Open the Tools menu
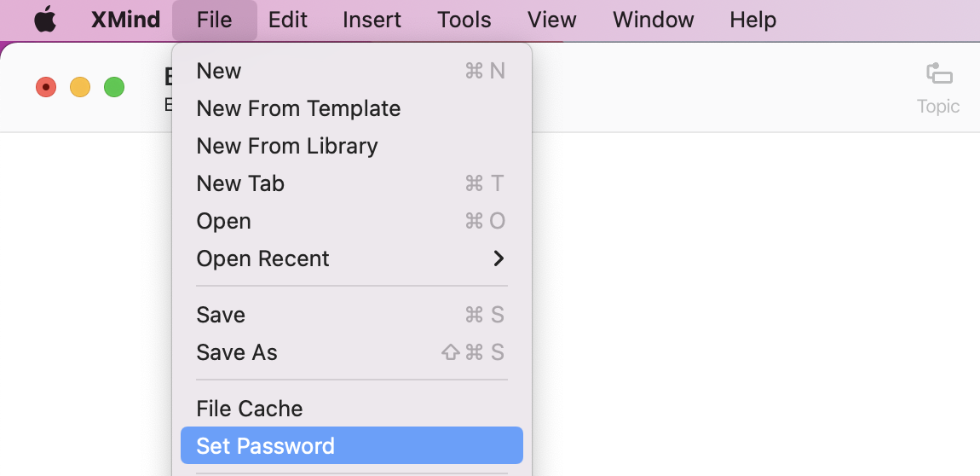The image size is (980, 476). point(464,20)
